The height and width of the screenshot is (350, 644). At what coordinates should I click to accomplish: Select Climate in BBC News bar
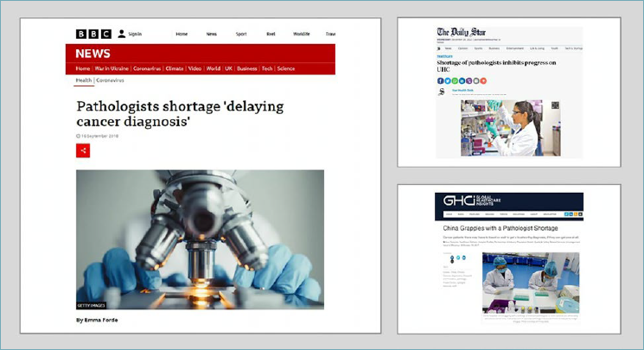174,68
